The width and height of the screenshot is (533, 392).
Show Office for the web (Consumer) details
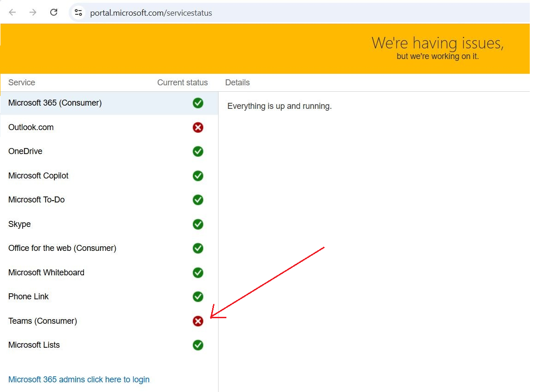point(62,248)
